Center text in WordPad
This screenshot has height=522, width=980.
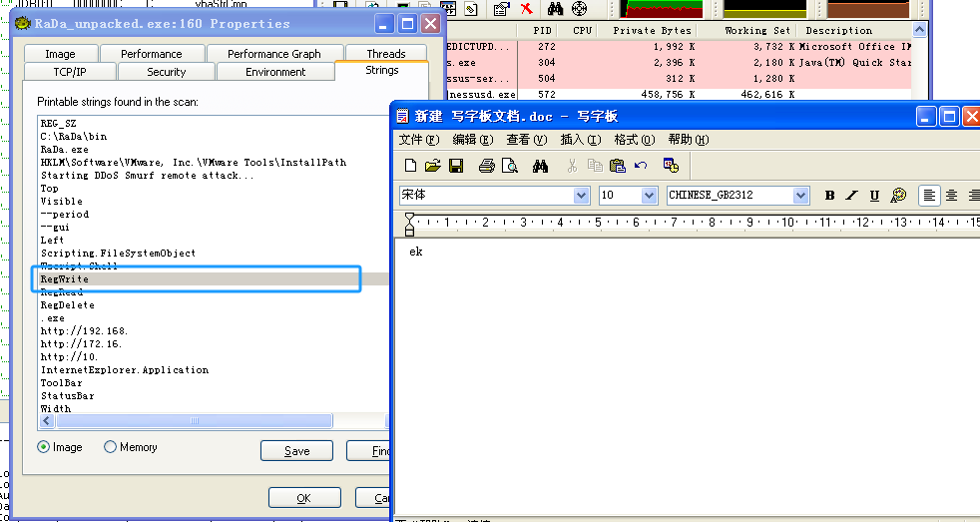952,195
